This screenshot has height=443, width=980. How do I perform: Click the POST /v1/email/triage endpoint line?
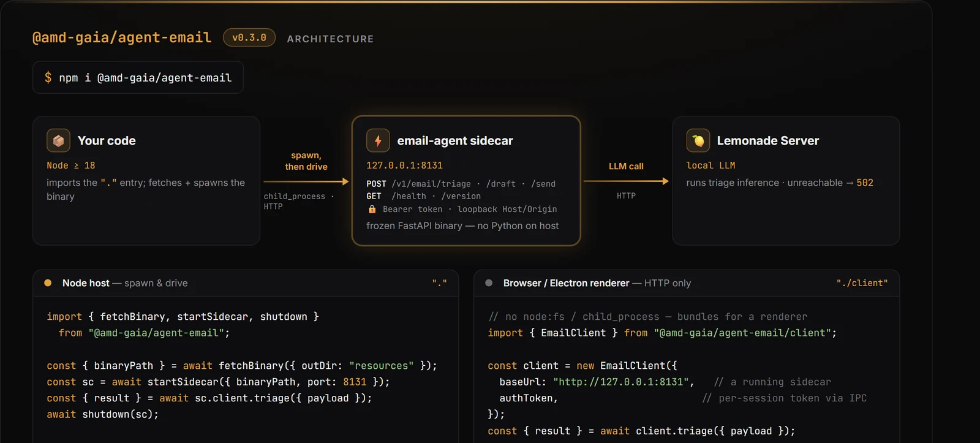(461, 184)
